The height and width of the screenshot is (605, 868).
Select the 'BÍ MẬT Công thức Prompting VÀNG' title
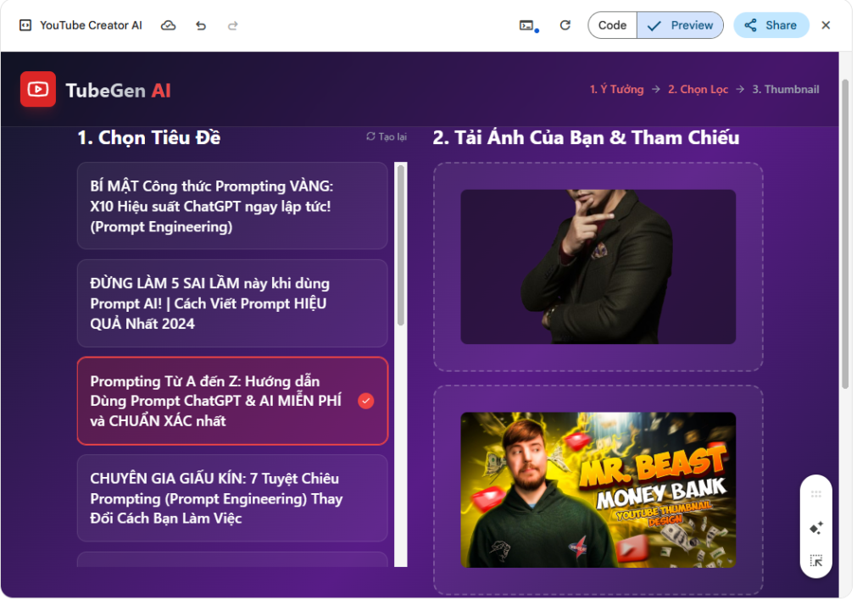click(x=231, y=206)
